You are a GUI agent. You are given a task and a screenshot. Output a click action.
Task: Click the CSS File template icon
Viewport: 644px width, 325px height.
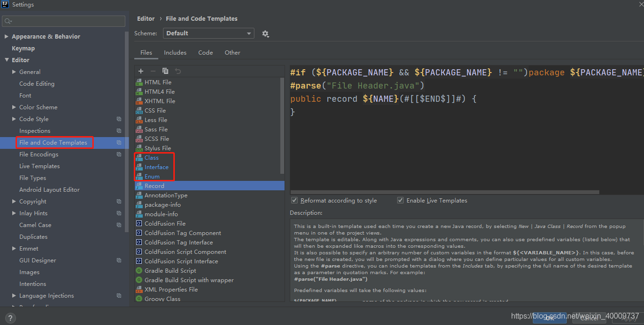click(139, 111)
